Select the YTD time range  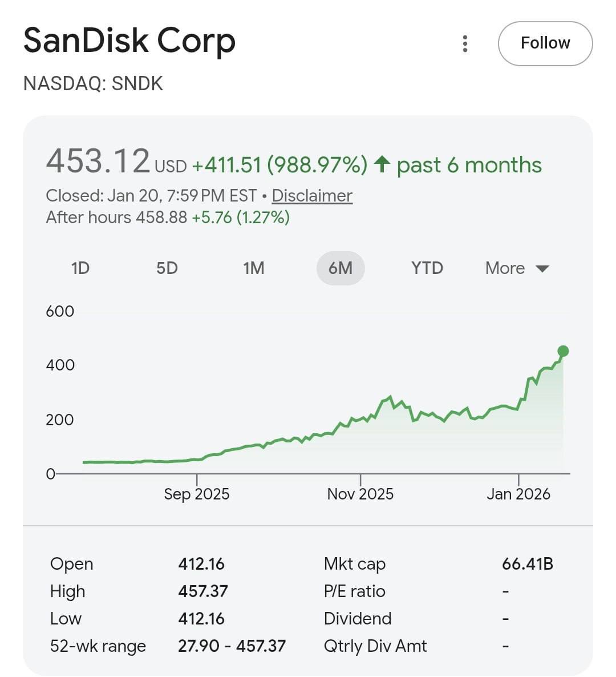click(427, 268)
